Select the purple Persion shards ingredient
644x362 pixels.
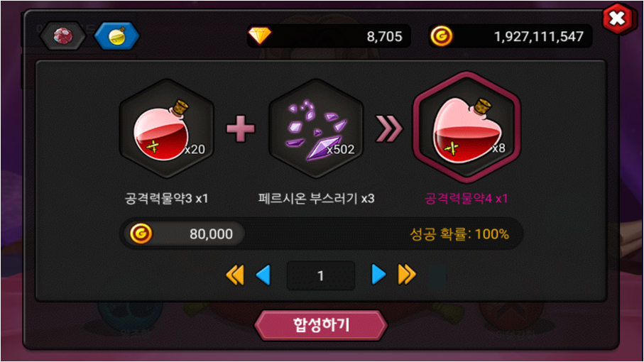coord(316,129)
